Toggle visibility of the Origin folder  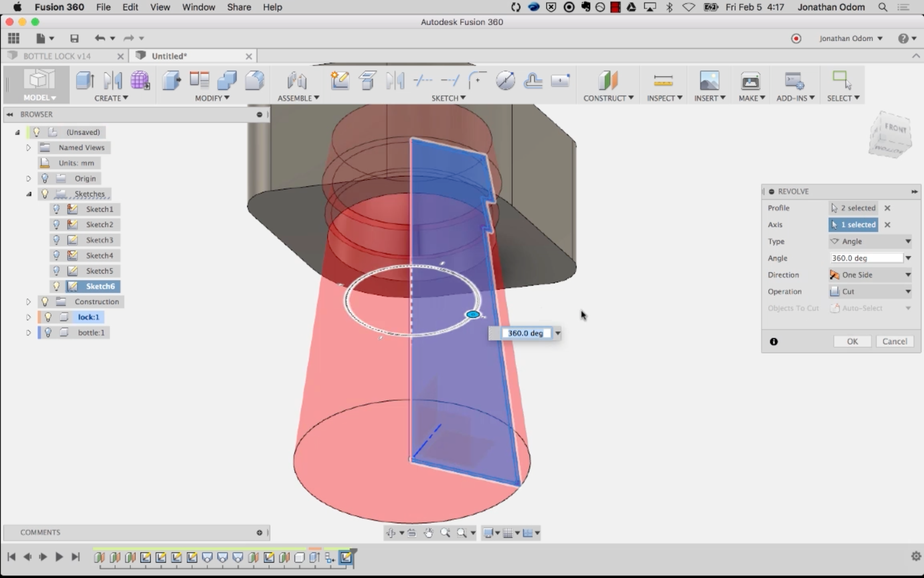point(45,178)
